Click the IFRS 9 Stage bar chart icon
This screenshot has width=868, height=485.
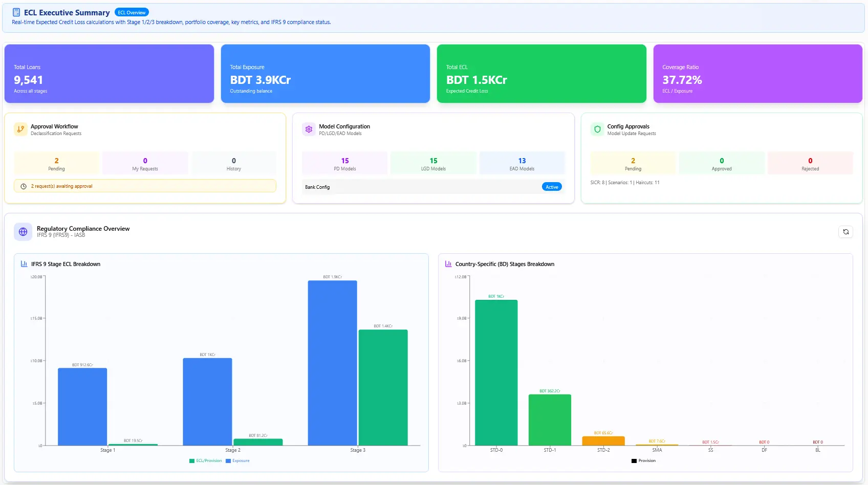pos(24,264)
